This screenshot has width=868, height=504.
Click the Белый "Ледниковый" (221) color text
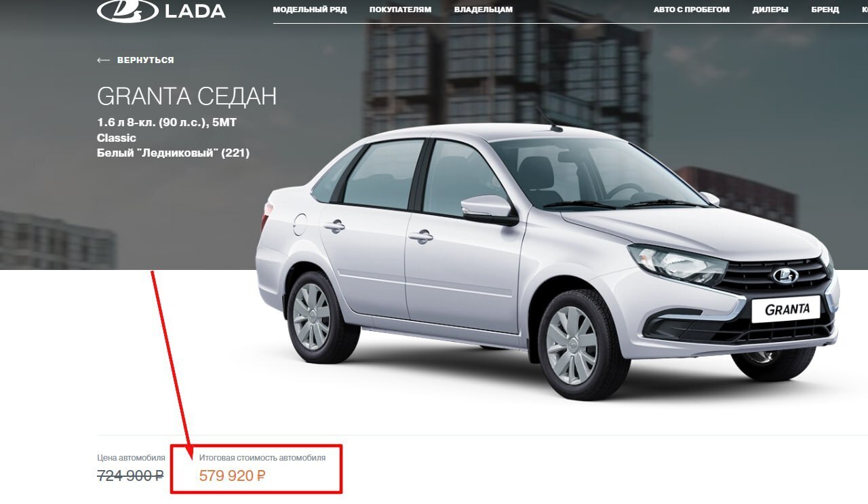(x=173, y=153)
